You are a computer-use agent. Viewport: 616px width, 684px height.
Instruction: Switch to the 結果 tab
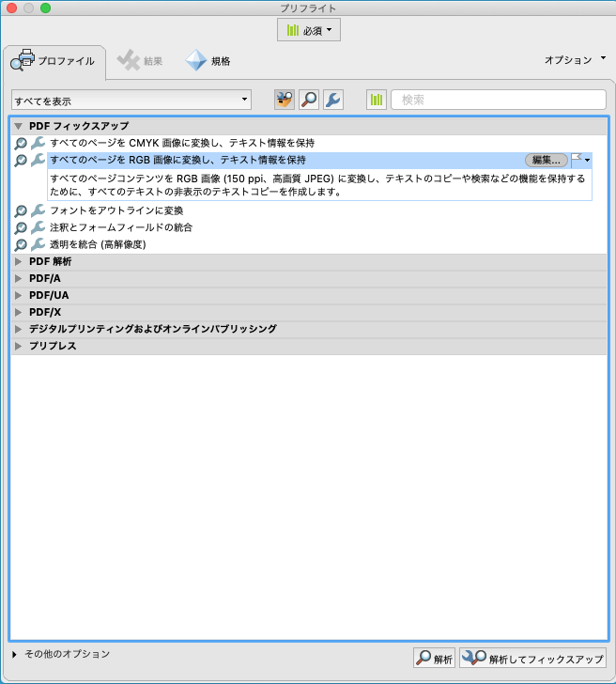[x=140, y=61]
